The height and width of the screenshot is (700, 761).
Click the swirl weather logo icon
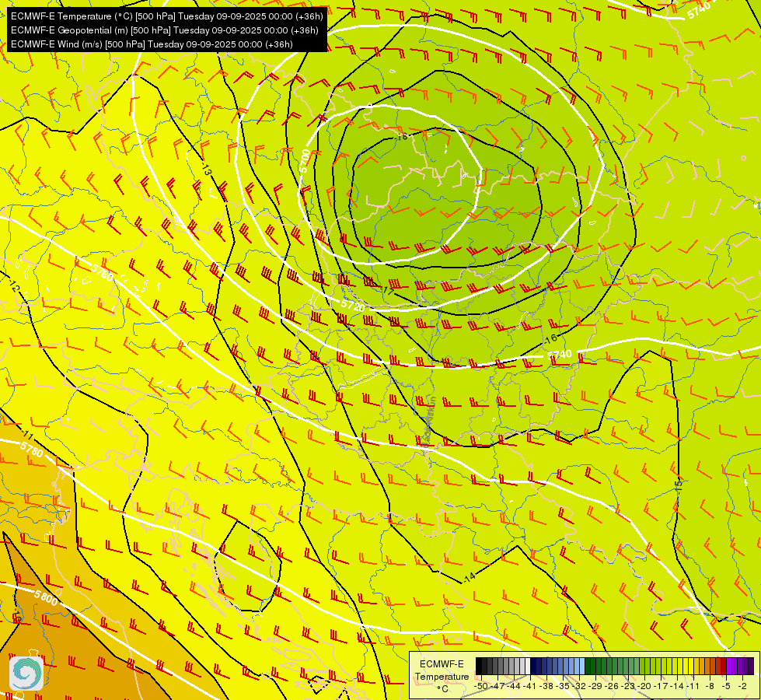coord(26,673)
